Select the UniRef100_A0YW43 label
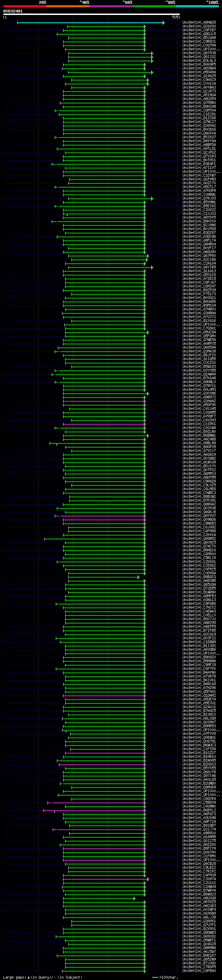 pos(199,88)
